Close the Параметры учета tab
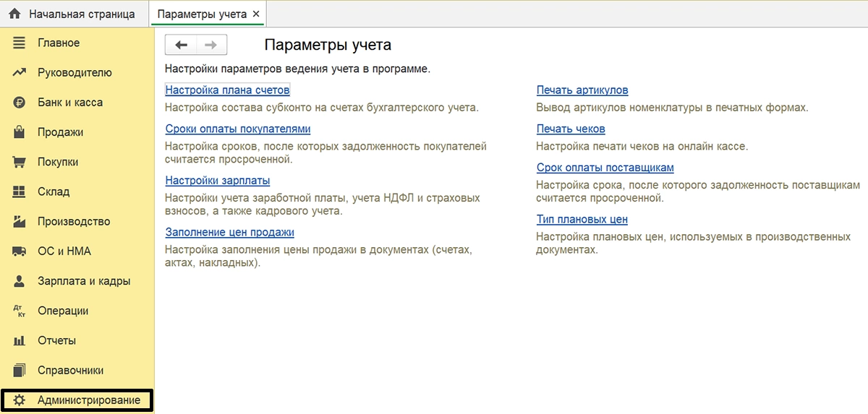This screenshot has height=414, width=868. click(256, 14)
